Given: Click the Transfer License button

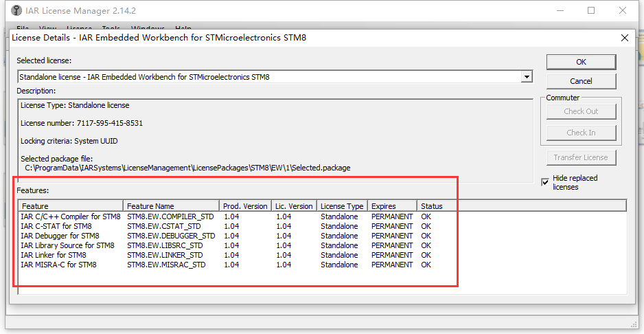Looking at the screenshot, I should tap(581, 157).
